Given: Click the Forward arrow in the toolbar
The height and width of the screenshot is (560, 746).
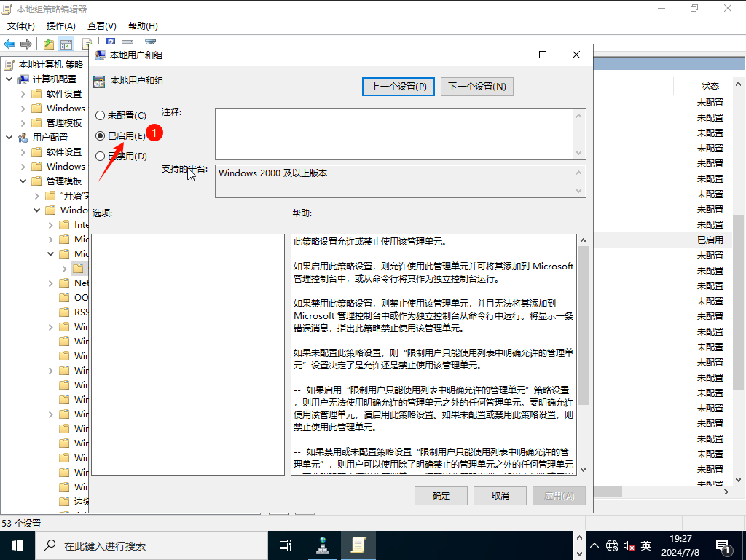Looking at the screenshot, I should tap(26, 44).
